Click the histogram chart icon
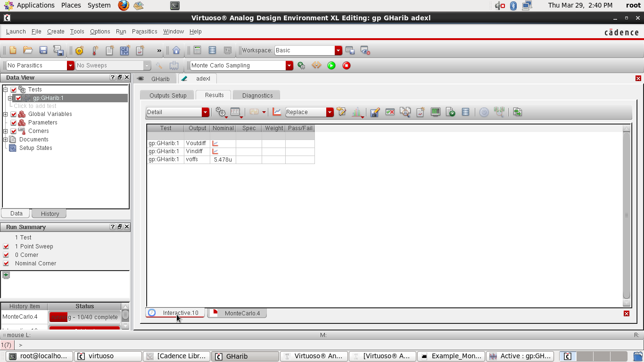The image size is (644, 362). (358, 112)
